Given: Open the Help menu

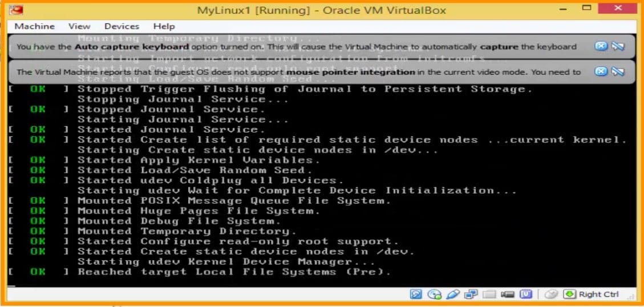Looking at the screenshot, I should [x=164, y=26].
